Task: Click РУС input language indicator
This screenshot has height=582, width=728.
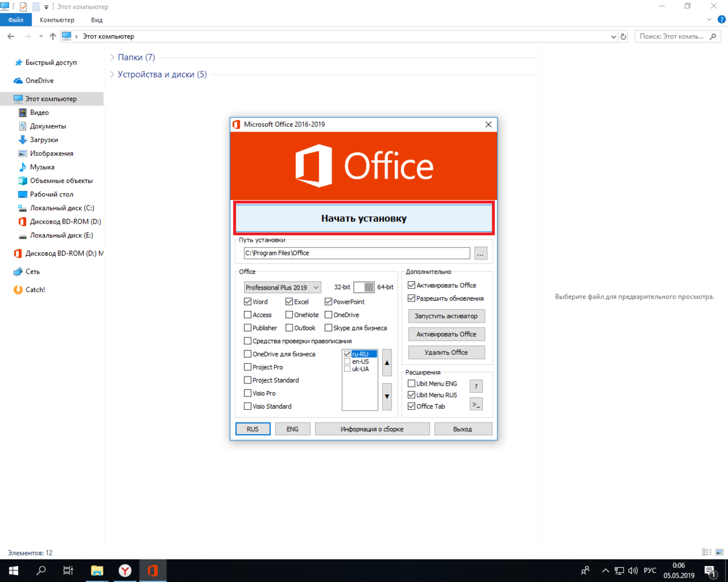Action: point(650,570)
